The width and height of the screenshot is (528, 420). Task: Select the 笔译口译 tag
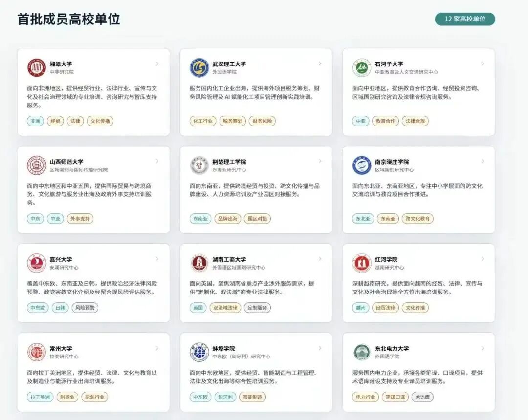[x=396, y=397]
